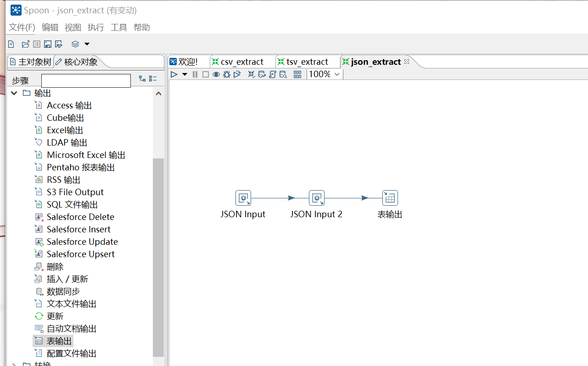Click the Explore repository toolbar icon

(37, 44)
